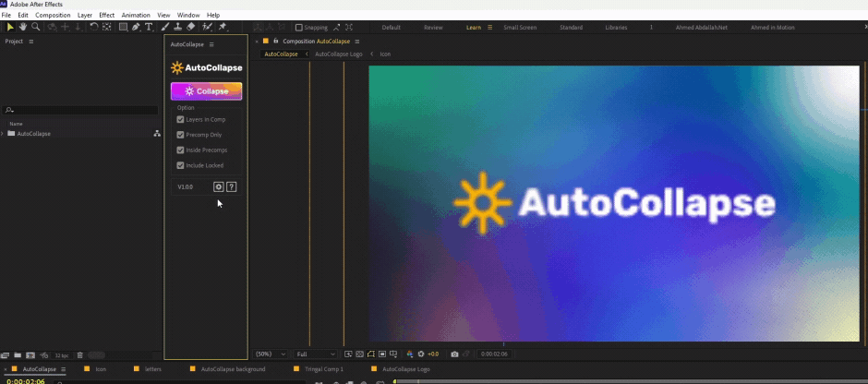Navigate to Icon breadcrumb in viewer

point(385,54)
